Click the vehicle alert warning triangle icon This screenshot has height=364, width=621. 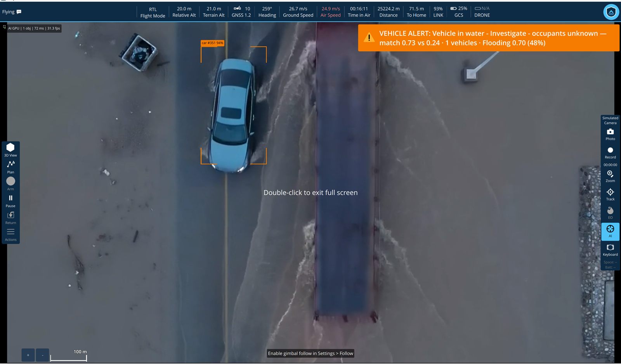369,38
